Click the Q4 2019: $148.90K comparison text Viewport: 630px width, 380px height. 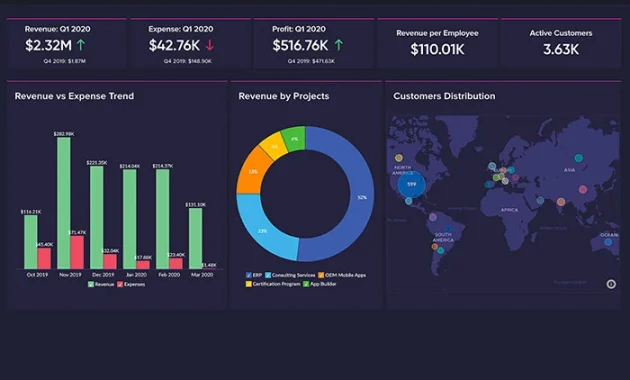tap(188, 61)
